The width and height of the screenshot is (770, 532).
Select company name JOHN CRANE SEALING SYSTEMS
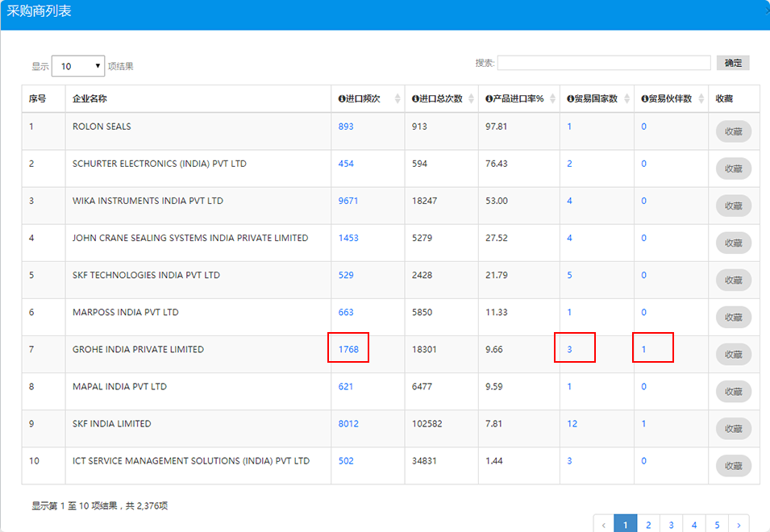click(190, 238)
